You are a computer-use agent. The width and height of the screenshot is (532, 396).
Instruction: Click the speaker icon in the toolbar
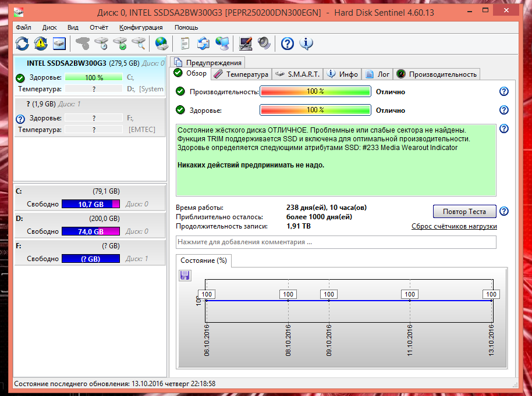pos(264,43)
